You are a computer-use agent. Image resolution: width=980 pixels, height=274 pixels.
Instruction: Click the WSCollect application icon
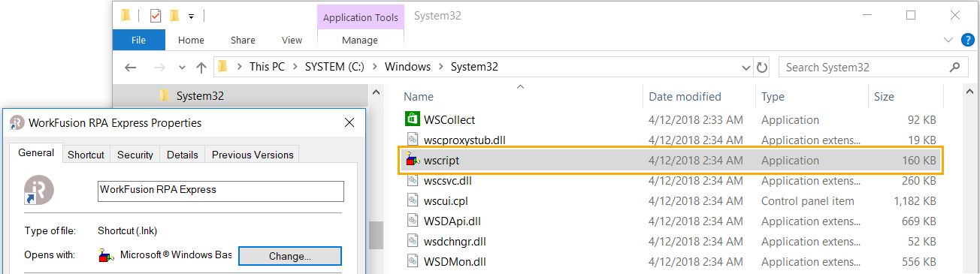point(412,119)
